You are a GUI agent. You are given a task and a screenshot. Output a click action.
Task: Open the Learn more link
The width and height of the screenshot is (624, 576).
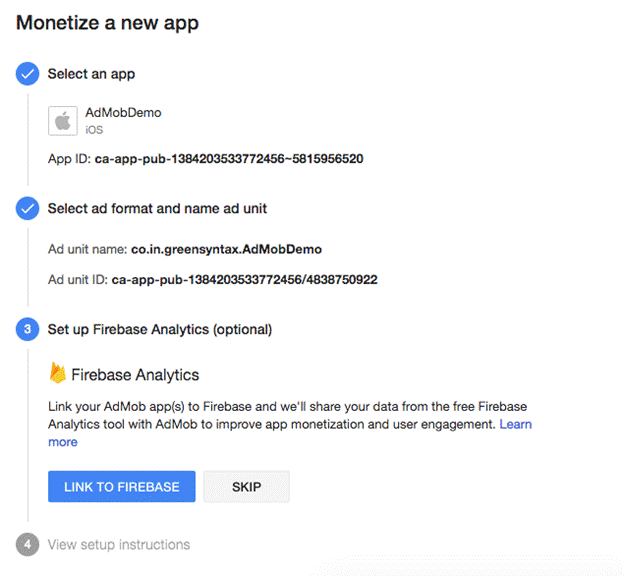(x=516, y=424)
